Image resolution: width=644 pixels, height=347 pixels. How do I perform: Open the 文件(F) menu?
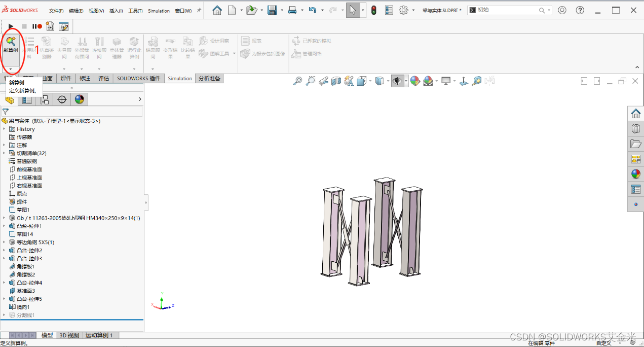coord(56,11)
